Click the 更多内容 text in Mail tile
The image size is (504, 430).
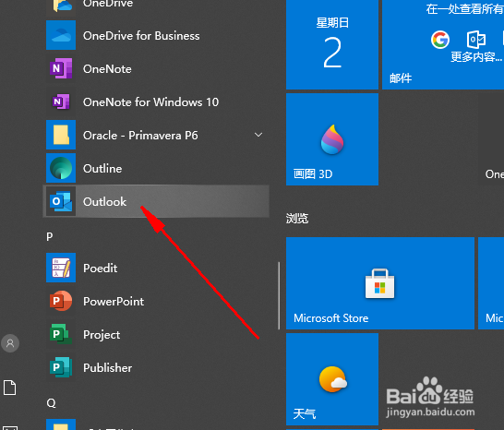pos(476,57)
